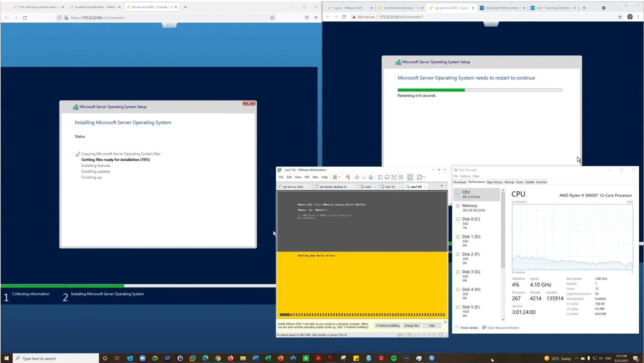Image resolution: width=644 pixels, height=363 pixels.
Task: Select Disk 5 (E:) in the performance list
Action: [x=476, y=311]
